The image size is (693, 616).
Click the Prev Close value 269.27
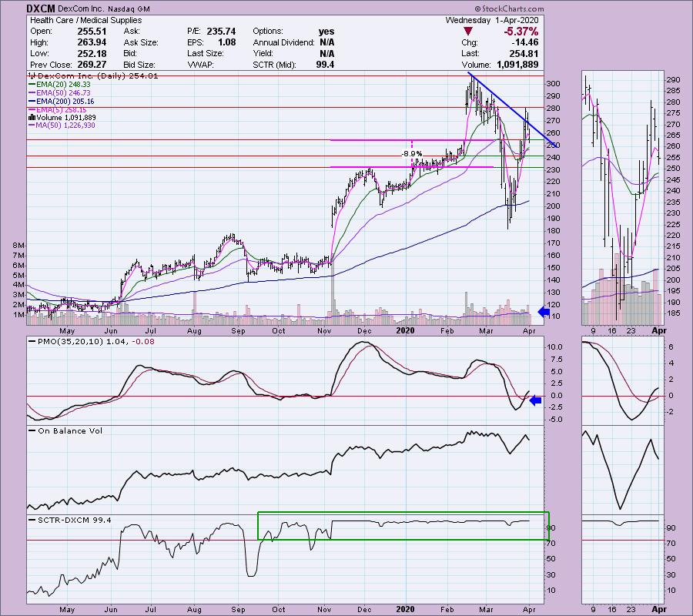92,65
